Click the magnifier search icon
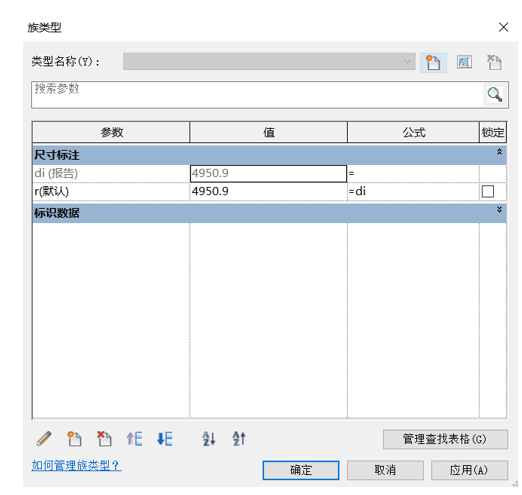Screen dimensions: 522x495 tap(495, 95)
